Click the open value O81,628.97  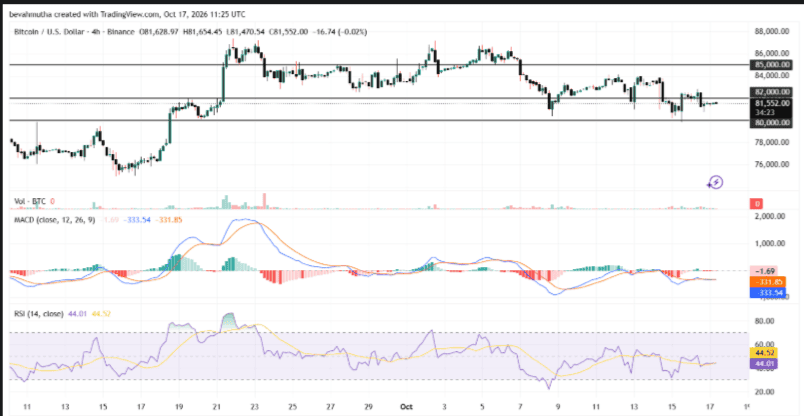pyautogui.click(x=157, y=32)
